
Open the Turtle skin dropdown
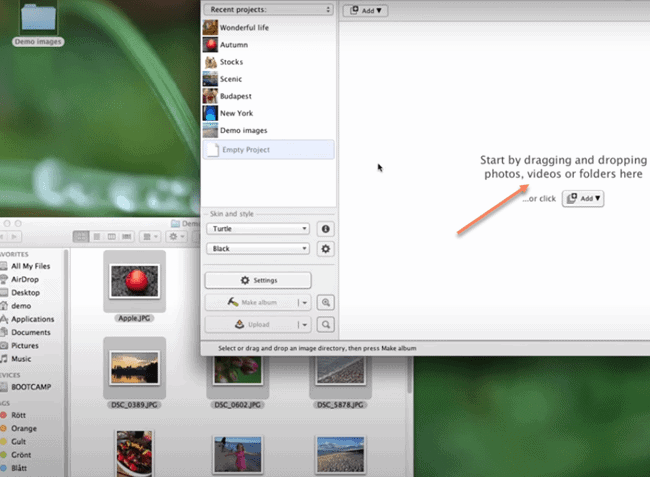258,229
